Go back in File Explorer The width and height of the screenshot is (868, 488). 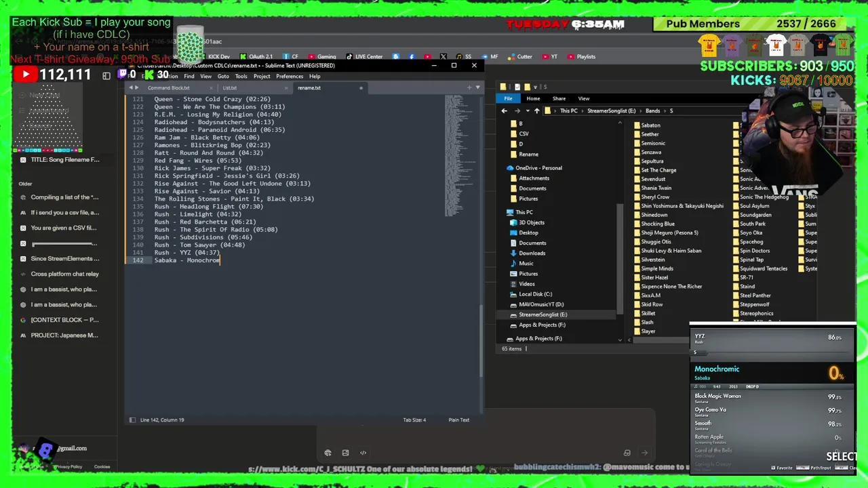[504, 110]
